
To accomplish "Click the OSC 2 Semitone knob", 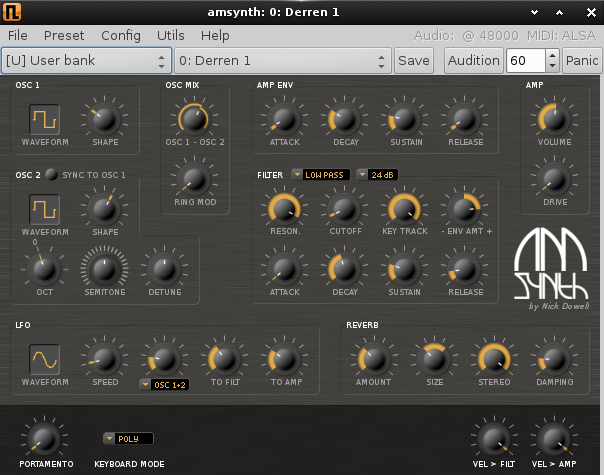I will [104, 269].
